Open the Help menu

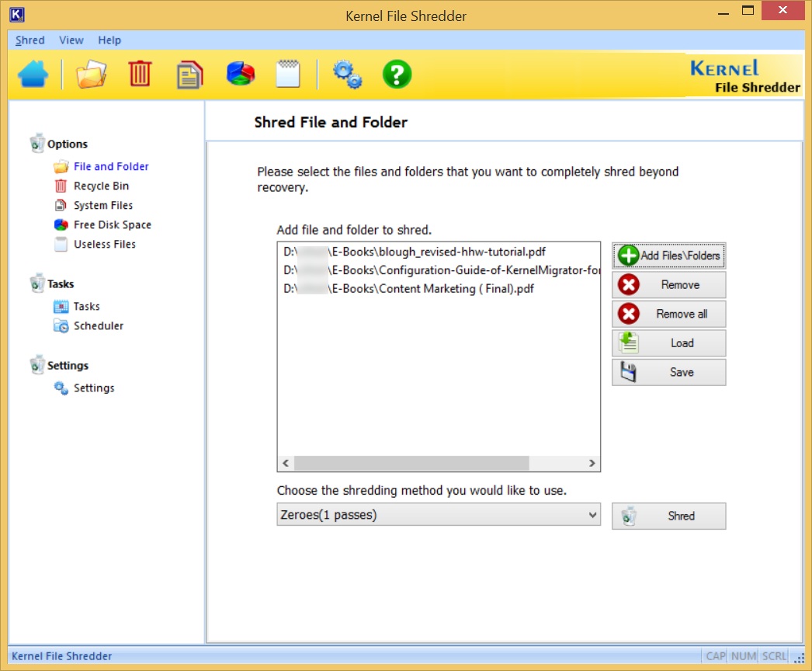pyautogui.click(x=109, y=40)
